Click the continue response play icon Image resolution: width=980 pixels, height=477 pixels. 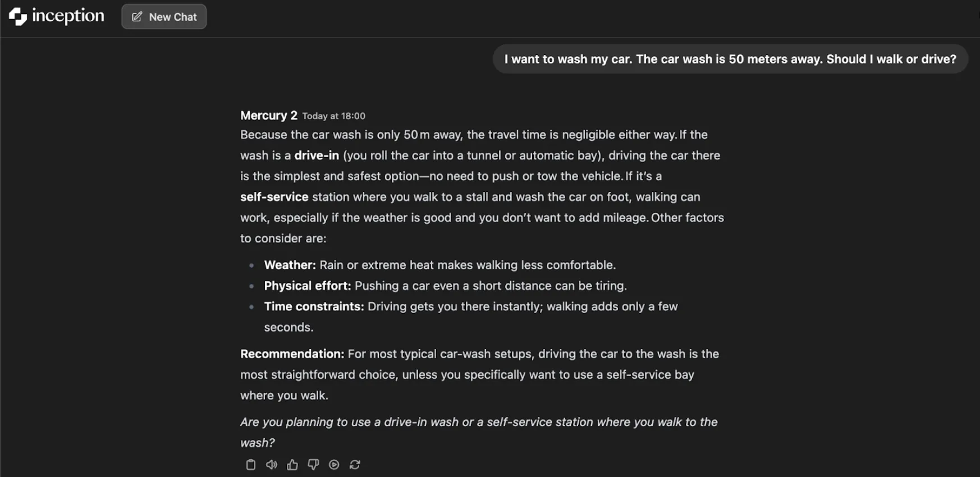point(334,465)
